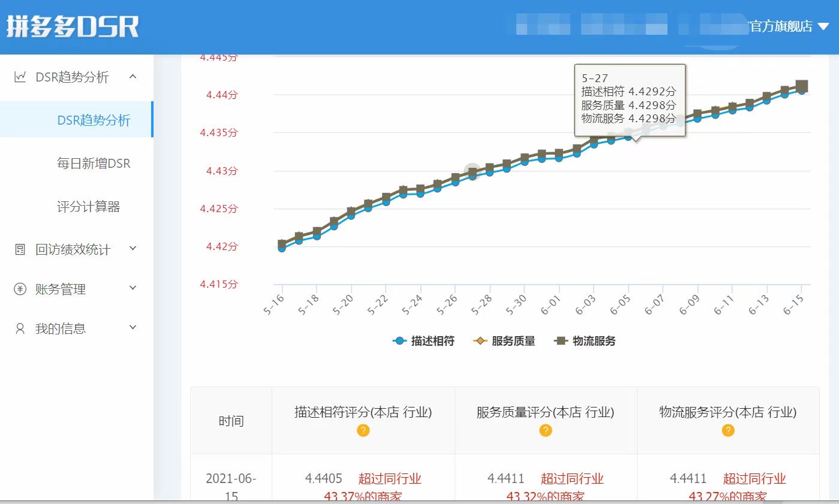This screenshot has height=504, width=839.
Task: Expand the 回访绩效统计 sidebar section
Action: tap(133, 249)
